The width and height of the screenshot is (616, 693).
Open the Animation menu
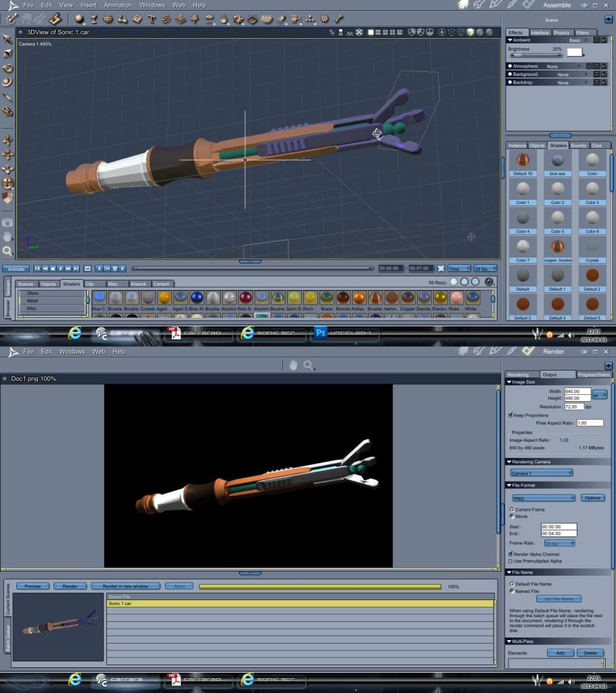pyautogui.click(x=118, y=5)
